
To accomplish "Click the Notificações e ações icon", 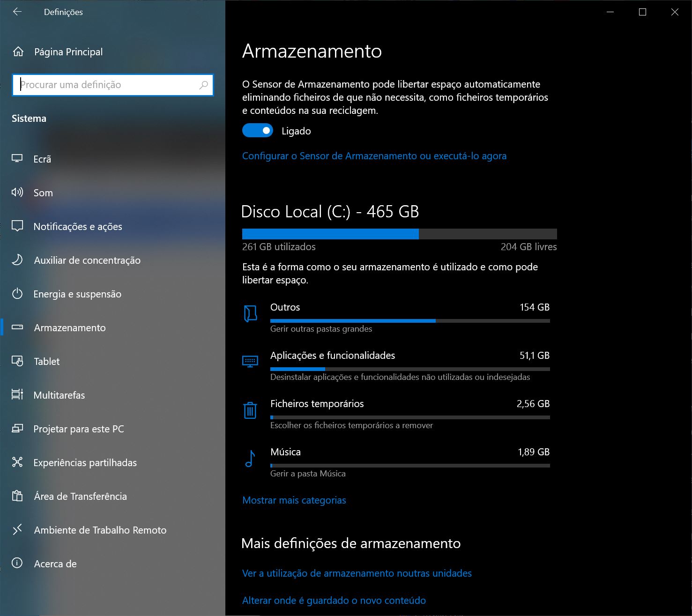I will click(x=17, y=226).
